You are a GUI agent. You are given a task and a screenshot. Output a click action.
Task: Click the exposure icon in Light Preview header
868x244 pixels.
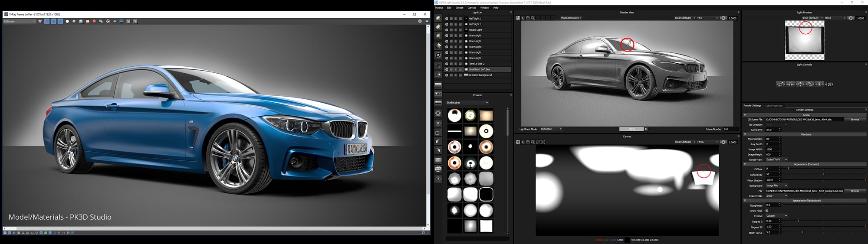851,18
